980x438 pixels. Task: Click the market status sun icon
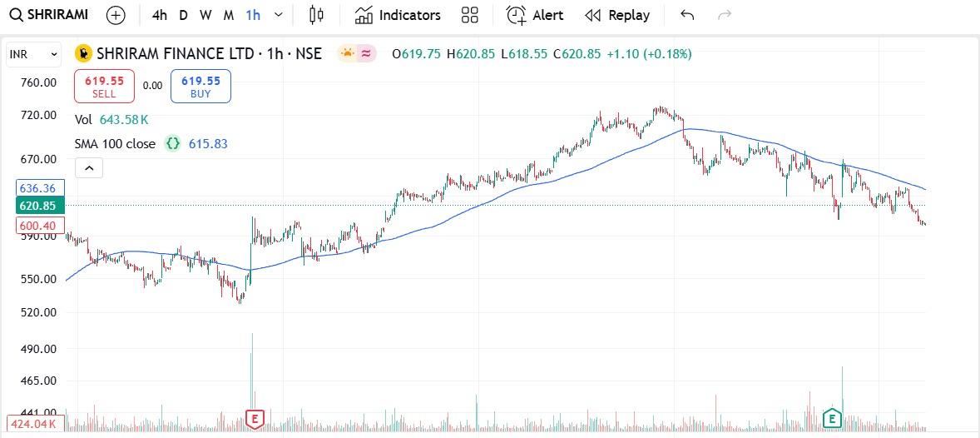pos(347,54)
